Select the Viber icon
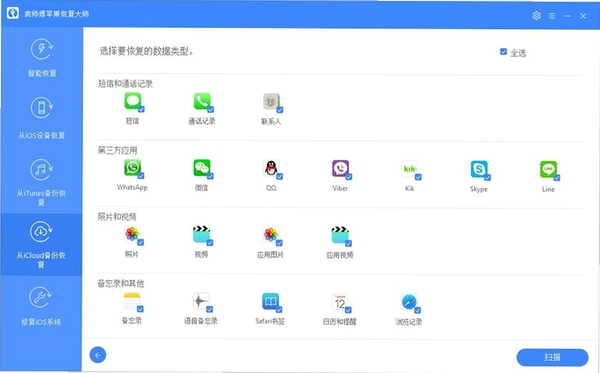Viewport: 600px width, 373px height. pos(341,168)
